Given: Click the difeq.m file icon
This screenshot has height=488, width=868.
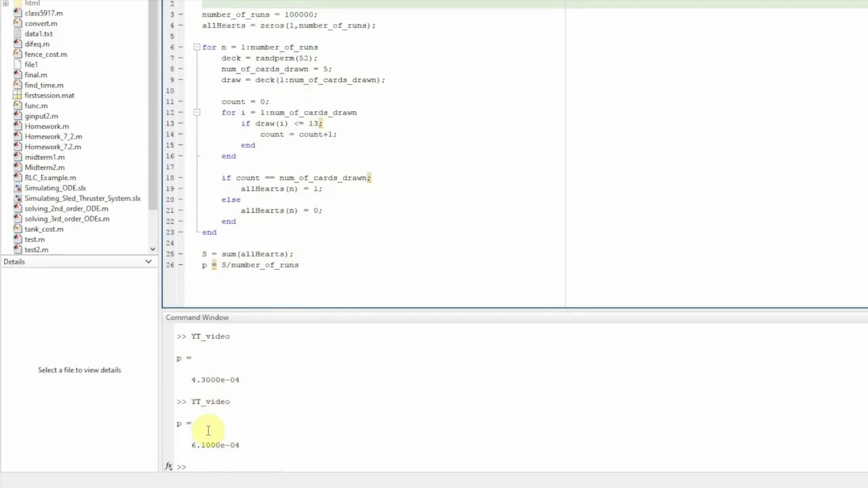Looking at the screenshot, I should [18, 44].
